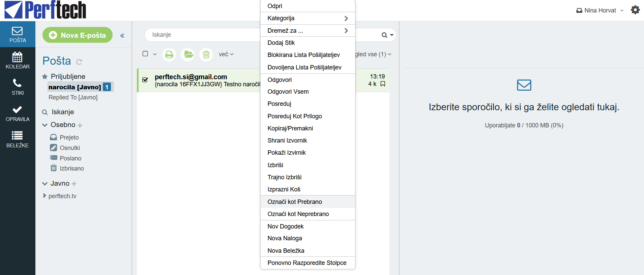The width and height of the screenshot is (644, 275).
Task: Open the Nina Horvat account menu
Action: pos(600,10)
